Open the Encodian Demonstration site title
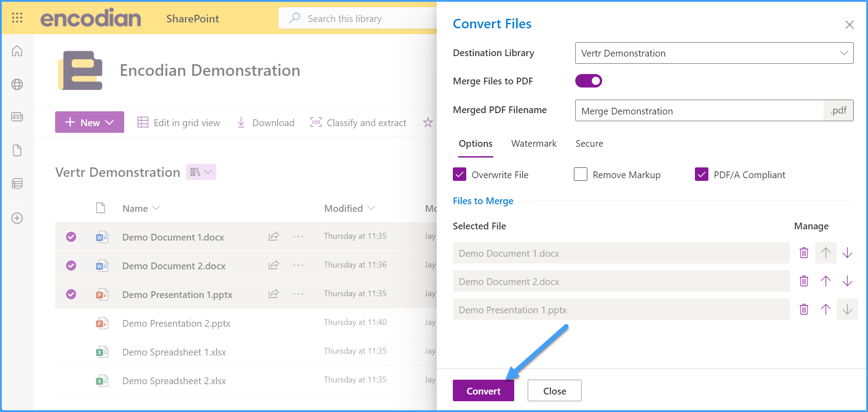868x412 pixels. (210, 70)
